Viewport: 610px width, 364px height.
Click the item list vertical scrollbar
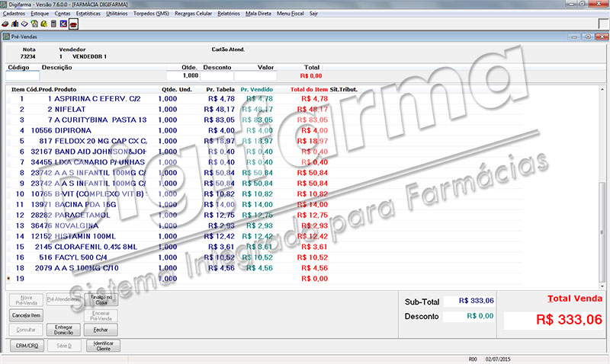(x=602, y=187)
